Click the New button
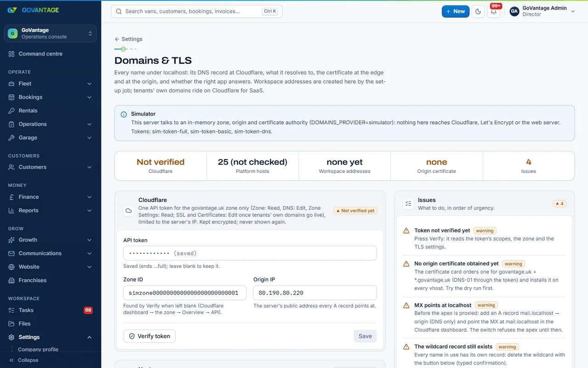 (455, 11)
